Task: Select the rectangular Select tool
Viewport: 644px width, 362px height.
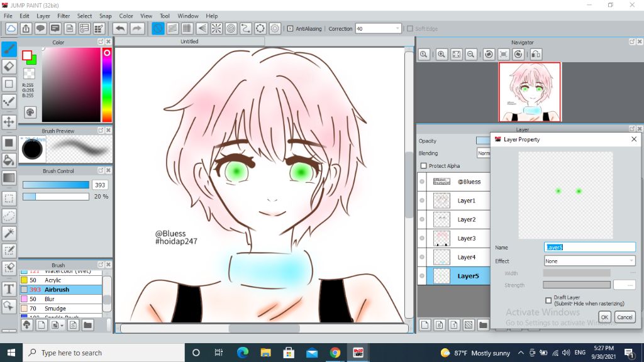Action: point(9,199)
